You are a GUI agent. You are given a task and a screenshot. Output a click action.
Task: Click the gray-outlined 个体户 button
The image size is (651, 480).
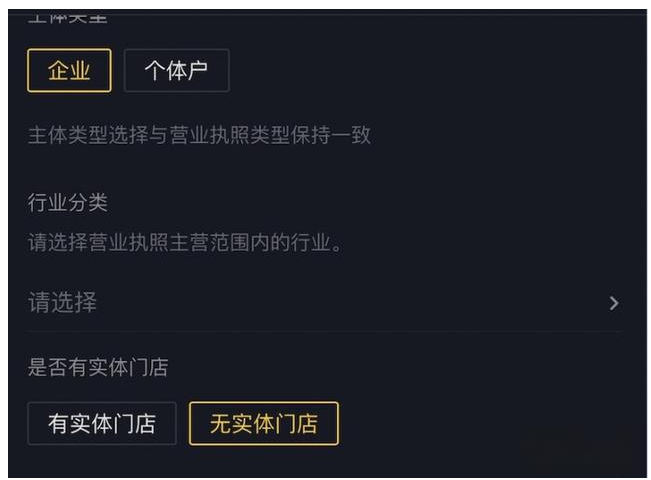click(176, 71)
